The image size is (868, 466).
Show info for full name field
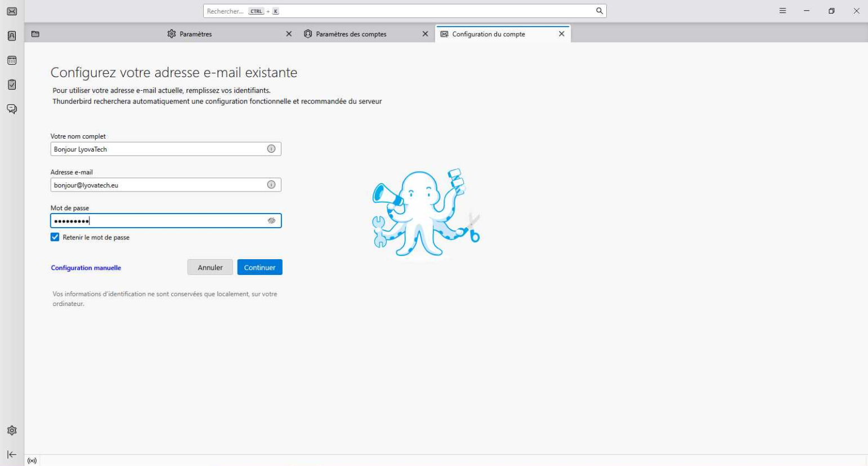[x=271, y=149]
